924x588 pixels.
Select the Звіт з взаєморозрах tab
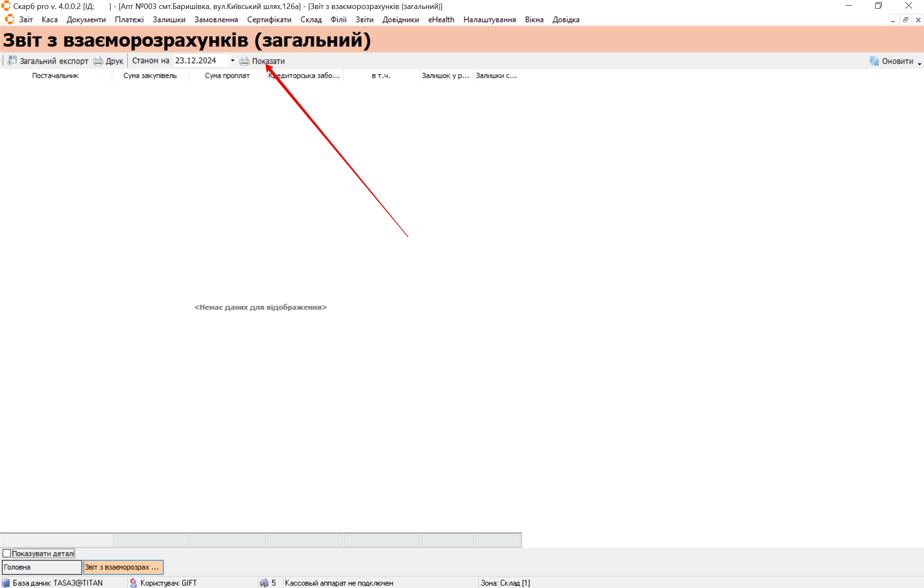[123, 567]
